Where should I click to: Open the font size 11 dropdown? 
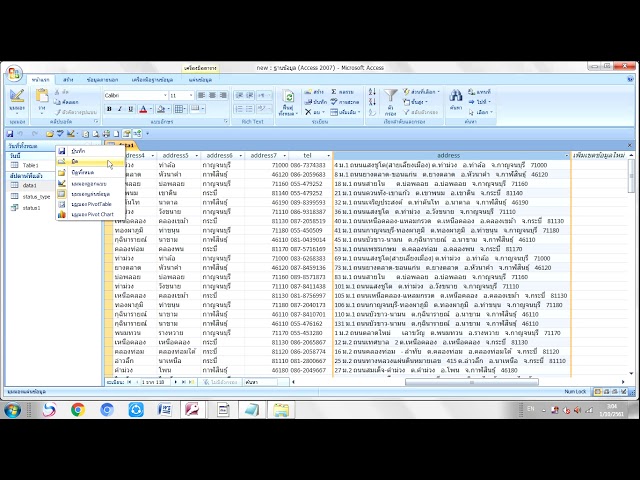pyautogui.click(x=191, y=96)
